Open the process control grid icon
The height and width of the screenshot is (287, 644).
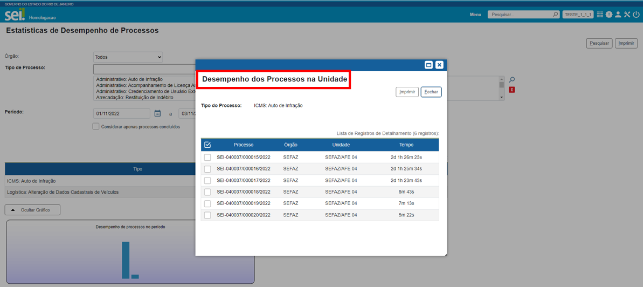pyautogui.click(x=600, y=15)
